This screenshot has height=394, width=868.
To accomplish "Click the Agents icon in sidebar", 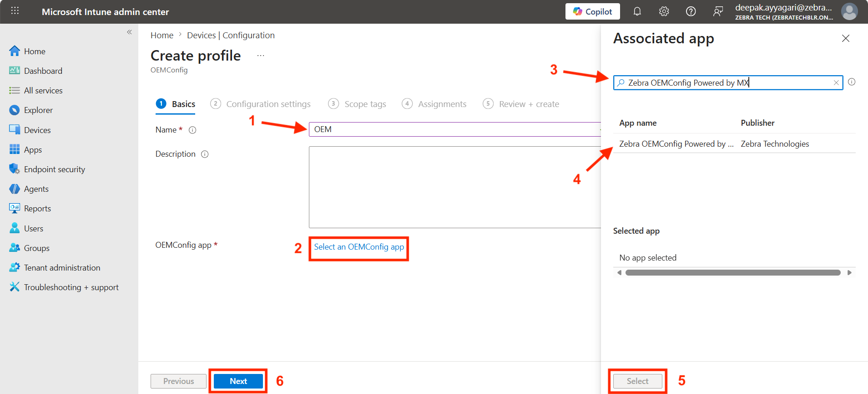I will [x=15, y=189].
